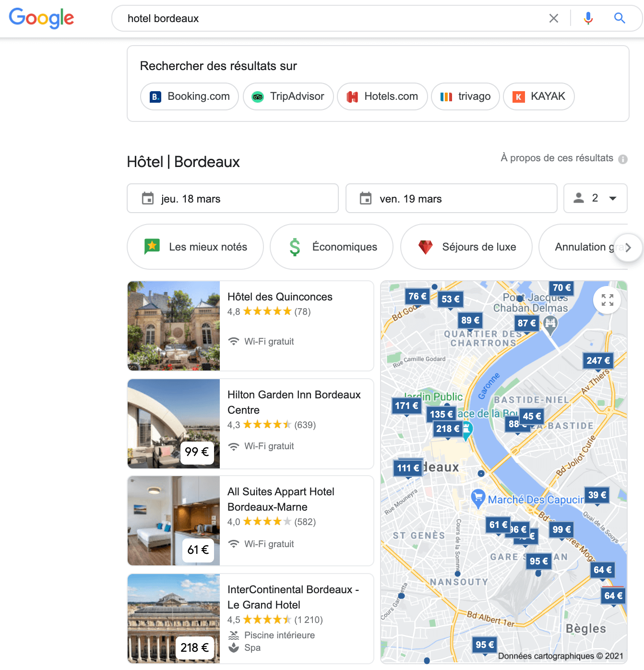
Task: Click the magnifying glass search icon
Action: pyautogui.click(x=619, y=18)
